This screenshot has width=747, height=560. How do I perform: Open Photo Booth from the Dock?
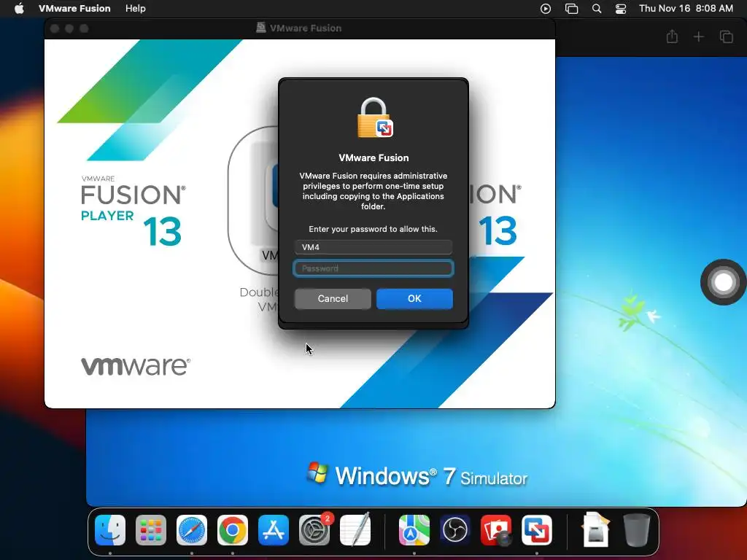point(496,529)
